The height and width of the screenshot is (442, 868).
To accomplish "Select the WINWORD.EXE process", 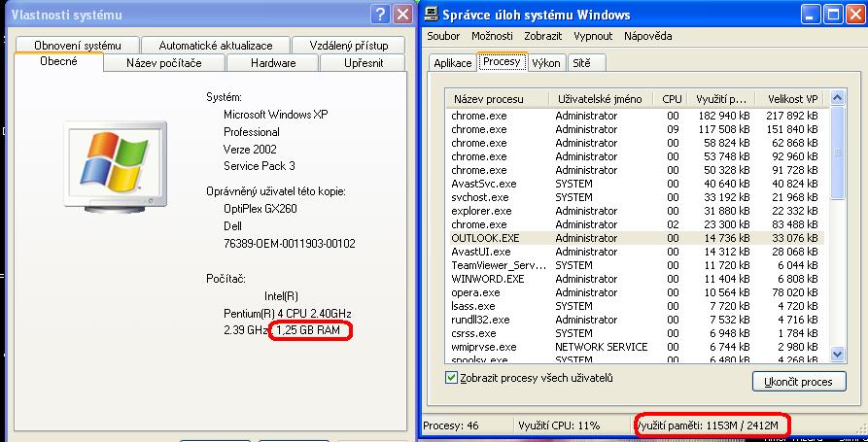I will (635, 279).
